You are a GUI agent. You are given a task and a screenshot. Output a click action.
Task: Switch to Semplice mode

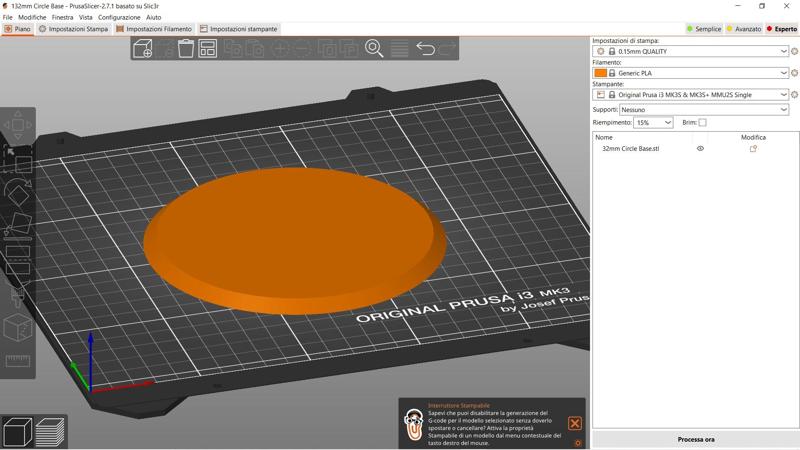point(704,29)
